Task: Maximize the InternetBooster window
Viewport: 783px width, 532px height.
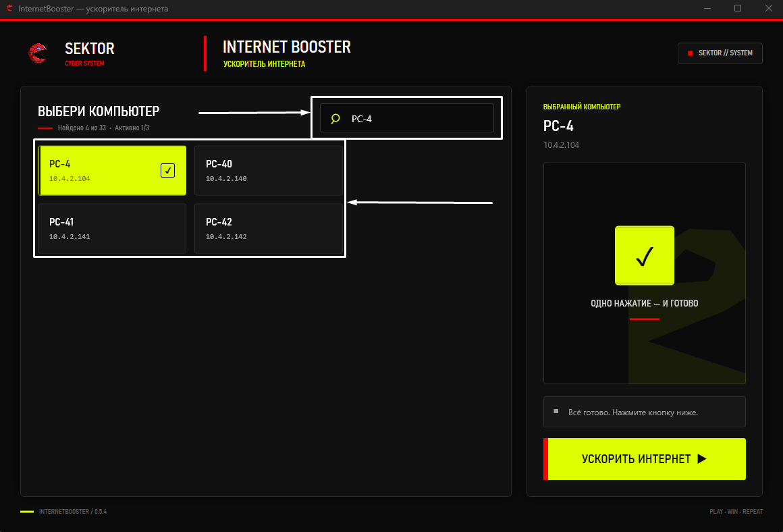Action: (x=738, y=8)
